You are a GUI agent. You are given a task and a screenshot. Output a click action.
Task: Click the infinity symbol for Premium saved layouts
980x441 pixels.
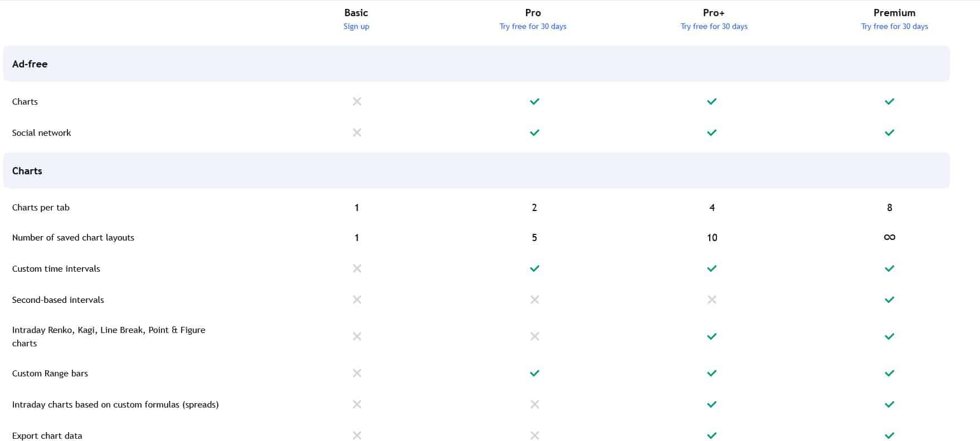coord(889,237)
